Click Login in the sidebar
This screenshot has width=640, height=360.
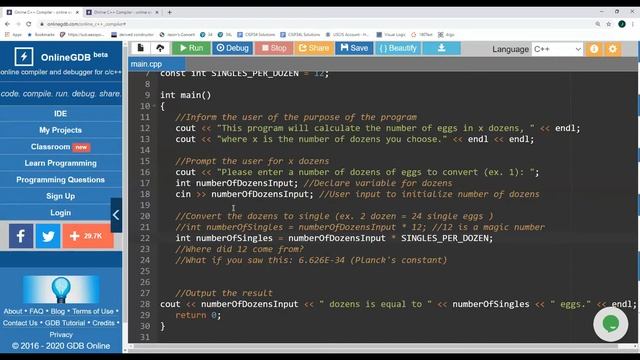pos(60,213)
